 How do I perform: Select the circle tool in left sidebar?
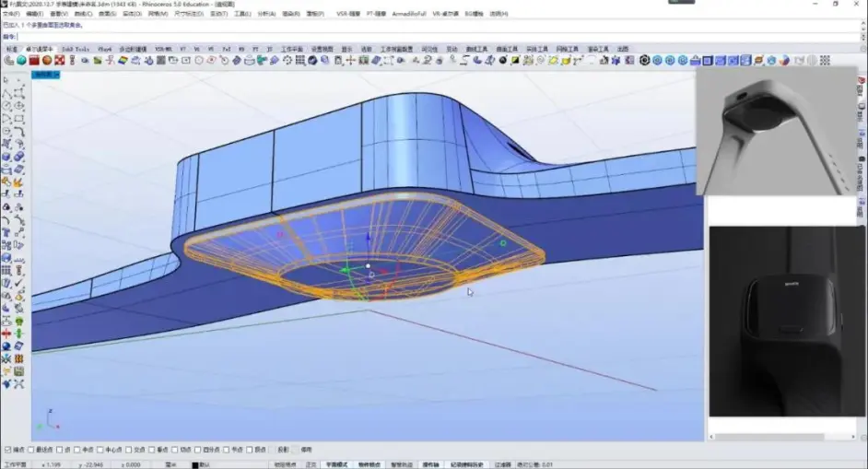click(6, 106)
